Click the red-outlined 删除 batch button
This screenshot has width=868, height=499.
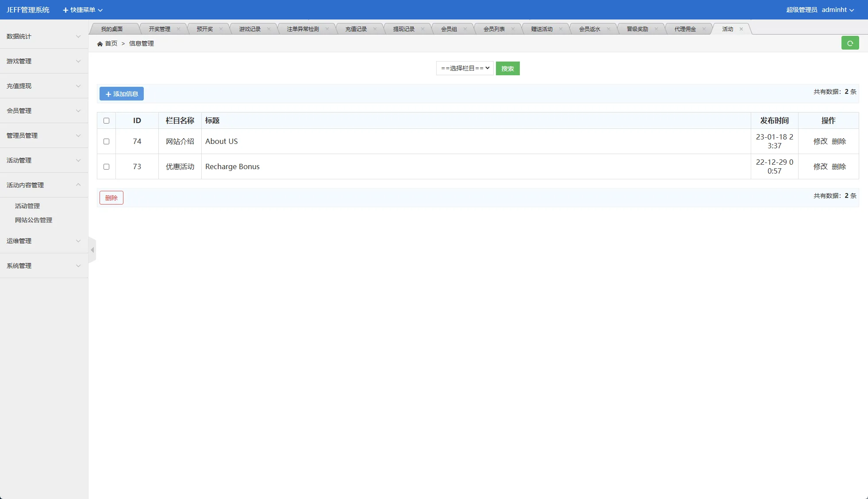pos(111,198)
